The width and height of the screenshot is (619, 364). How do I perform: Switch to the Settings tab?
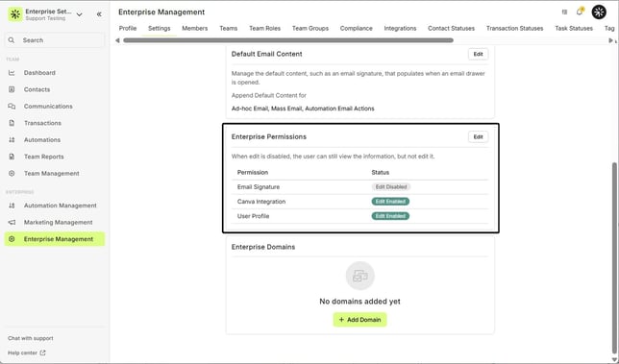point(160,29)
